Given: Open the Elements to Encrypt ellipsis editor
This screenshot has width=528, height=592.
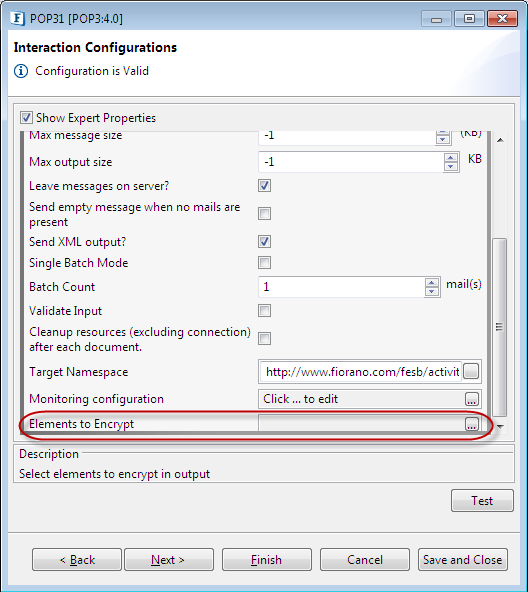Looking at the screenshot, I should pos(471,424).
